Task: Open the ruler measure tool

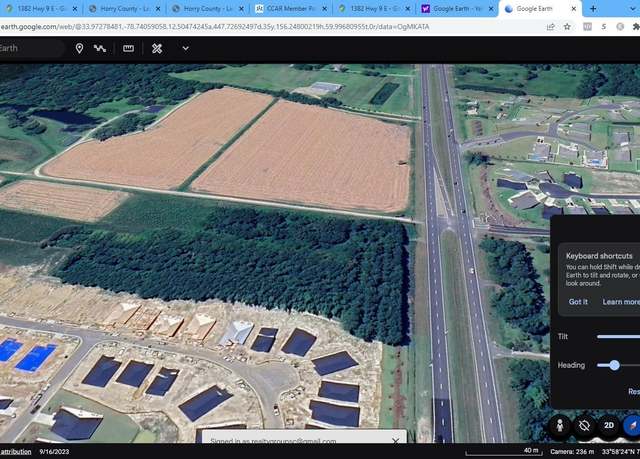Action: 128,49
